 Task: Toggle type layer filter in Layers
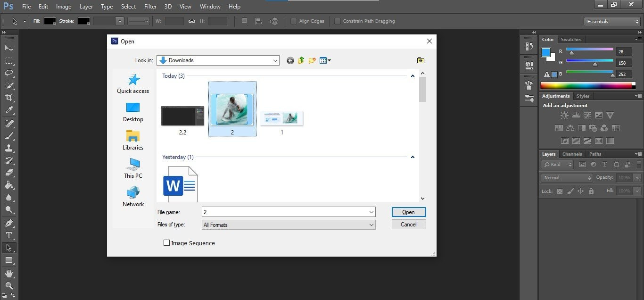605,165
